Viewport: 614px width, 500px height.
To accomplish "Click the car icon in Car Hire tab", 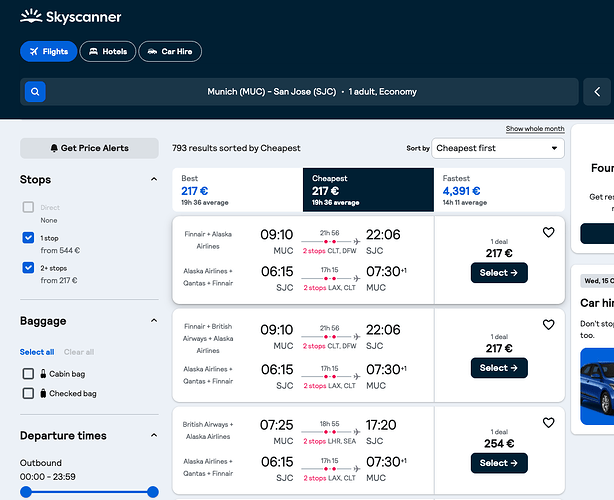I will (x=152, y=51).
